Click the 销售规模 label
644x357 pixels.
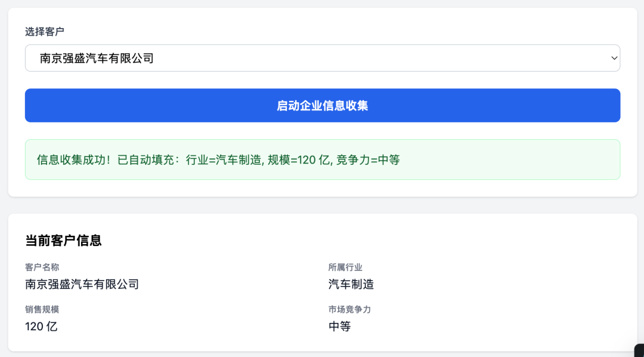tap(42, 309)
